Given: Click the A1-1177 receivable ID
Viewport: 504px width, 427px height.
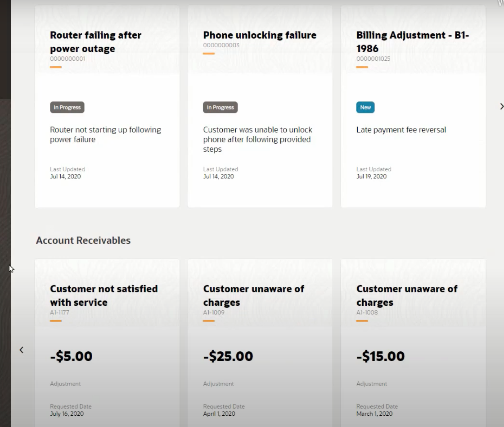Looking at the screenshot, I should coord(59,312).
